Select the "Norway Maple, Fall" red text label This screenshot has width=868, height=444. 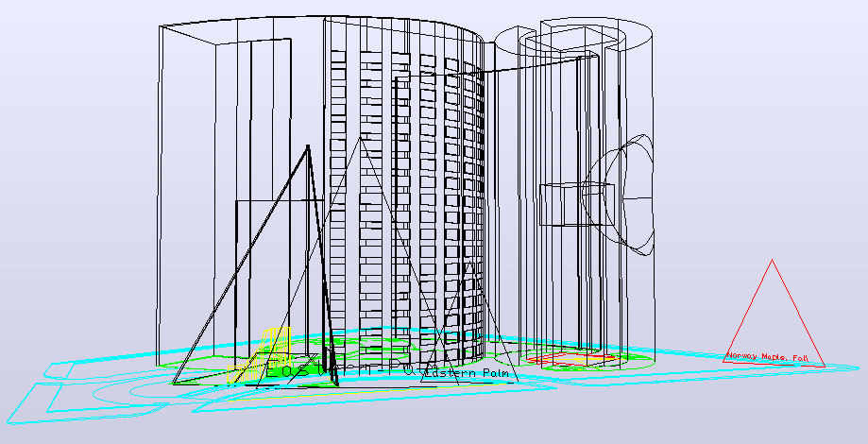pyautogui.click(x=767, y=357)
